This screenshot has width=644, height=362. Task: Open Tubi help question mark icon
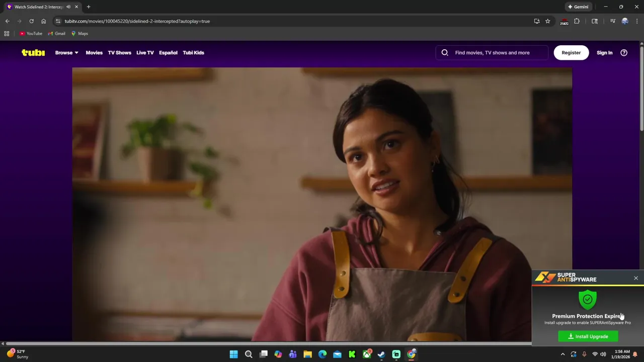(624, 53)
